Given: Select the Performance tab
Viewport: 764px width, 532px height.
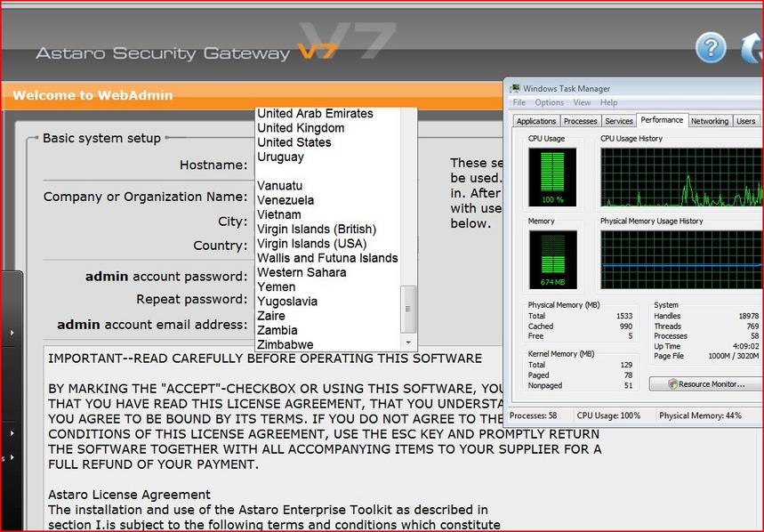Looking at the screenshot, I should [x=662, y=120].
